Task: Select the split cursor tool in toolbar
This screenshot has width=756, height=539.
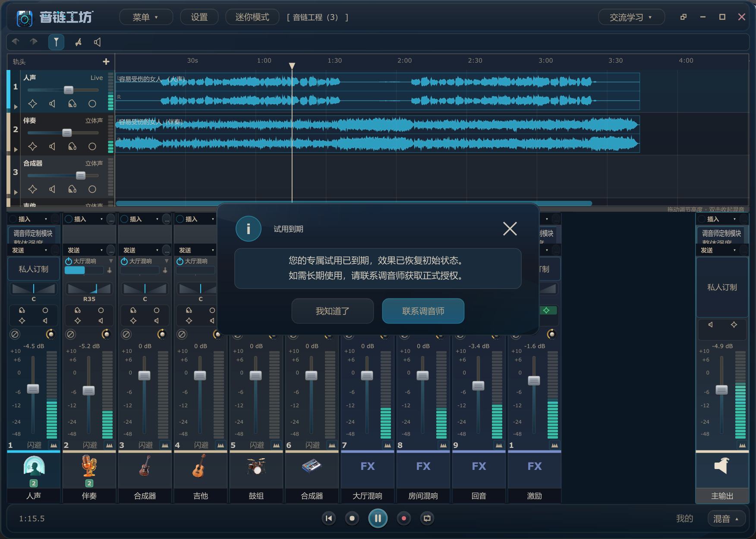Action: [56, 42]
